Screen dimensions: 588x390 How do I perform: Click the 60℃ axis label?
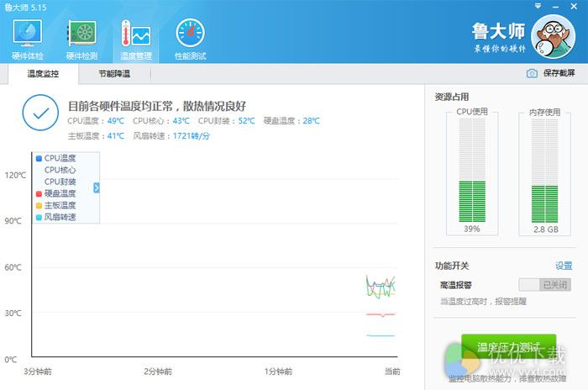coord(13,267)
